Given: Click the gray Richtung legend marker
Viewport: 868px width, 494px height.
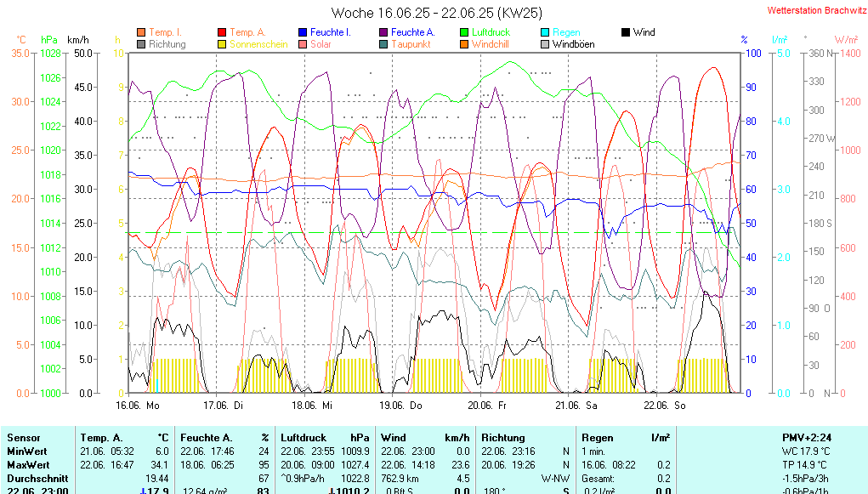Looking at the screenshot, I should click(x=141, y=44).
